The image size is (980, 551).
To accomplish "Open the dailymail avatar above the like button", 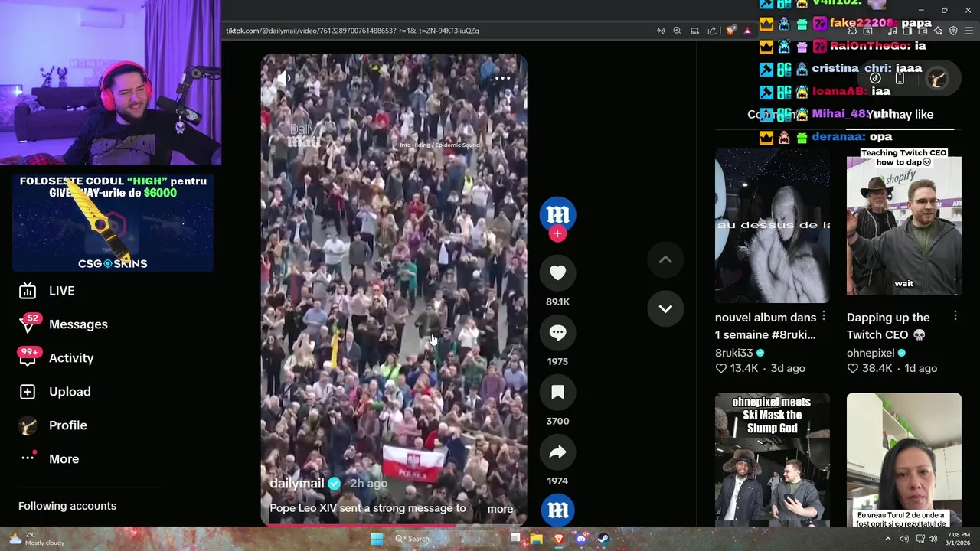I will click(x=557, y=214).
